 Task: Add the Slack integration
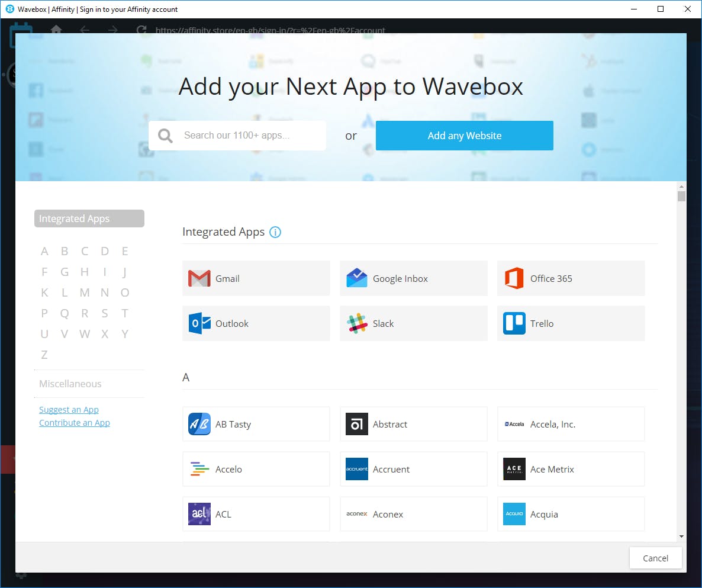pos(357,323)
